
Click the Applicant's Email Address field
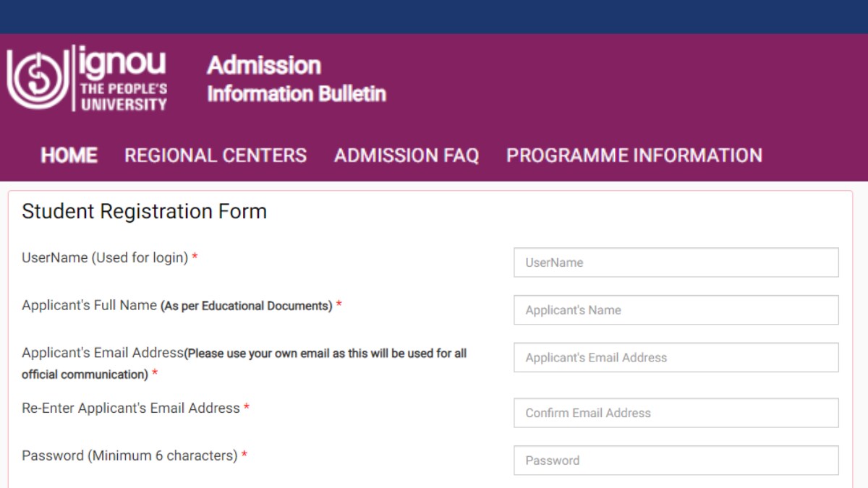(x=675, y=357)
